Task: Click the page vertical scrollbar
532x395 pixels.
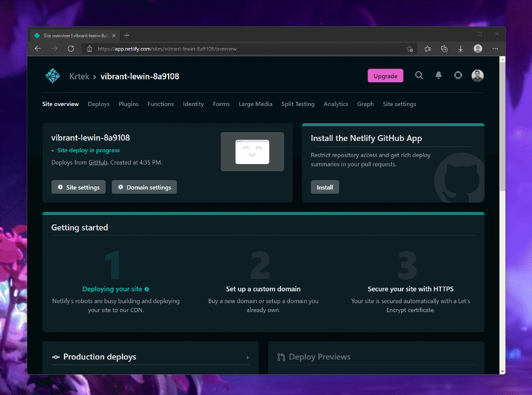Action: 502,127
